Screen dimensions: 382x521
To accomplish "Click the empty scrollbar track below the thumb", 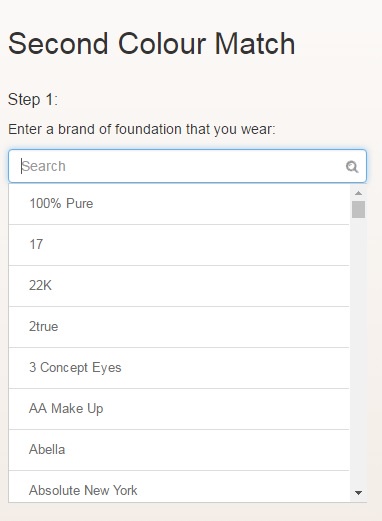I will click(x=358, y=352).
